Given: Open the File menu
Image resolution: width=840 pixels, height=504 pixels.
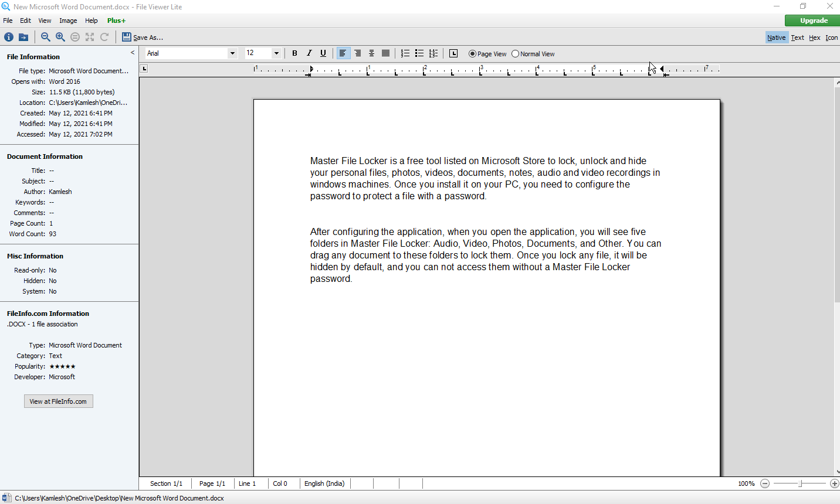Looking at the screenshot, I should point(8,21).
